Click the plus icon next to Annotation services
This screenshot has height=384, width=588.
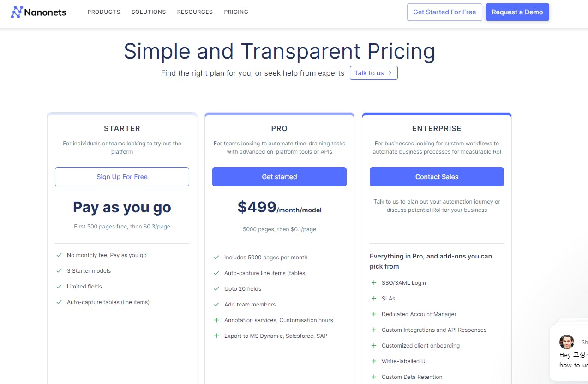coord(216,320)
